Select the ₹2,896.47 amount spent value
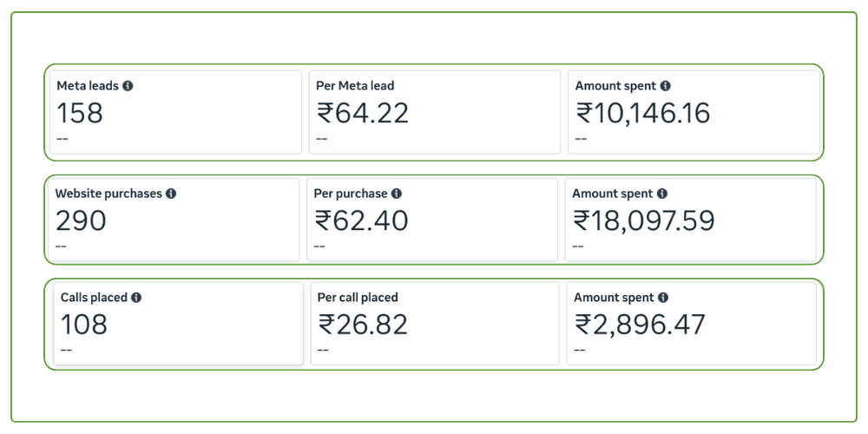Viewport: 868px width, 434px height. pos(641,325)
